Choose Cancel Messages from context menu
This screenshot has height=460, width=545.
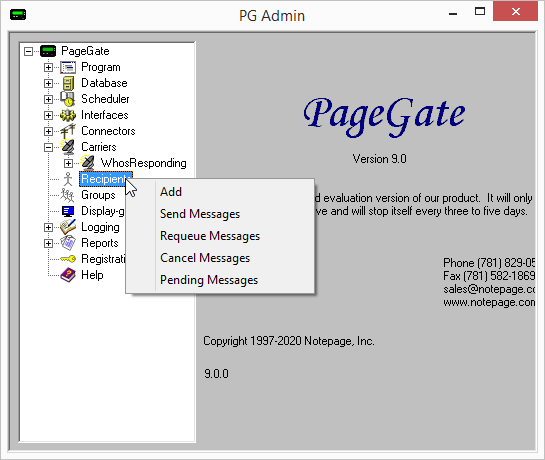coord(220,258)
